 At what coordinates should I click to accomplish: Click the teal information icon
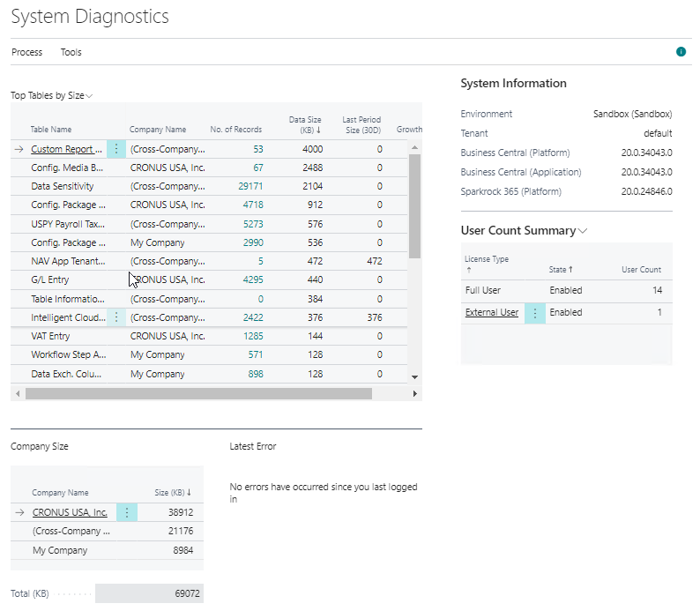coord(681,52)
